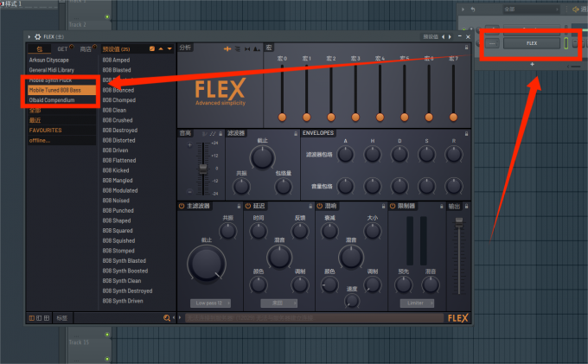Click the filter 截止 cutoff knob
The width and height of the screenshot is (588, 364).
tap(262, 158)
